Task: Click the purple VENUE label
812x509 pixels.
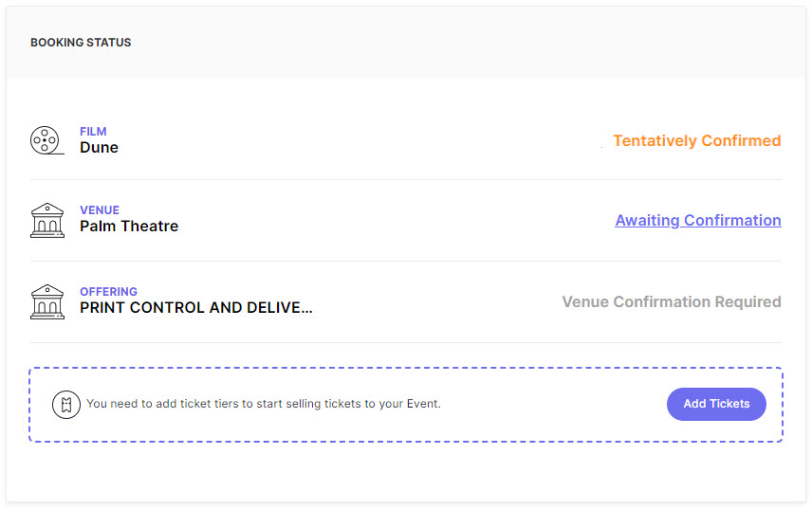Action: 100,210
